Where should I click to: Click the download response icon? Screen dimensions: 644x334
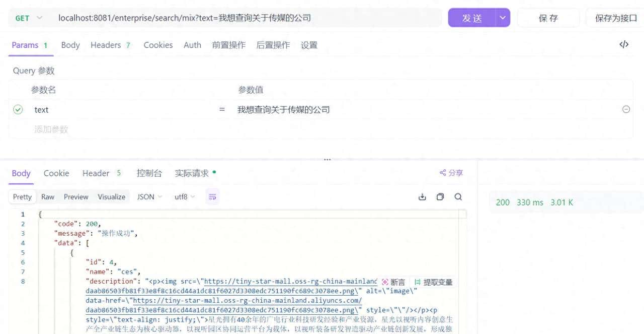(422, 196)
